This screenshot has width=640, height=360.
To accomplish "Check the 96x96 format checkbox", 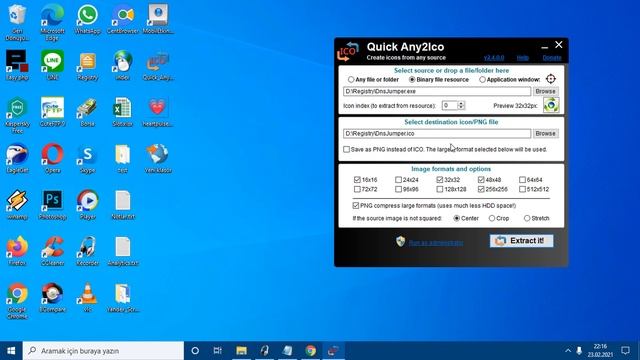I will click(x=398, y=189).
